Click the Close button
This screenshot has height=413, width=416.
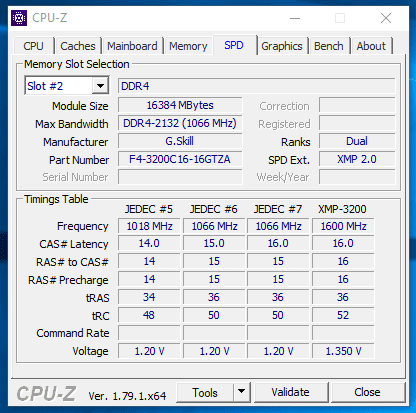(367, 392)
